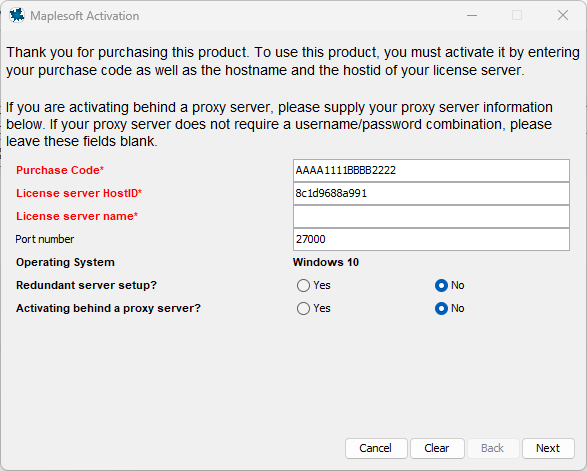Click the Operating System label
Screen dimensions: 587x471
(65, 262)
